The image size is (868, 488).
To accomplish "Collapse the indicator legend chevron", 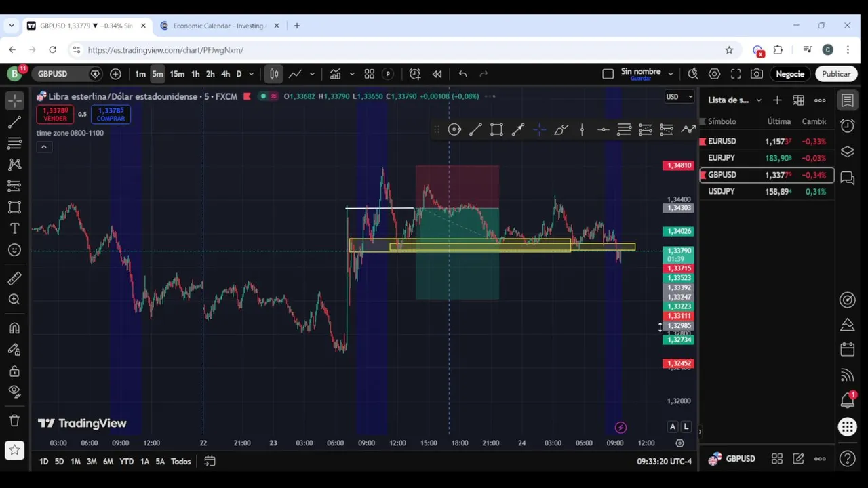I will click(43, 147).
